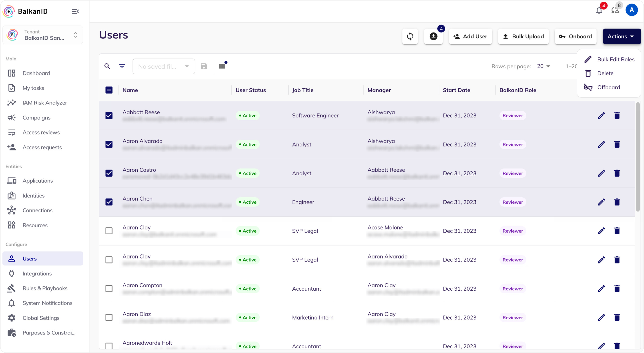644x353 pixels.
Task: Click the Bulk Upload button
Action: coord(523,36)
